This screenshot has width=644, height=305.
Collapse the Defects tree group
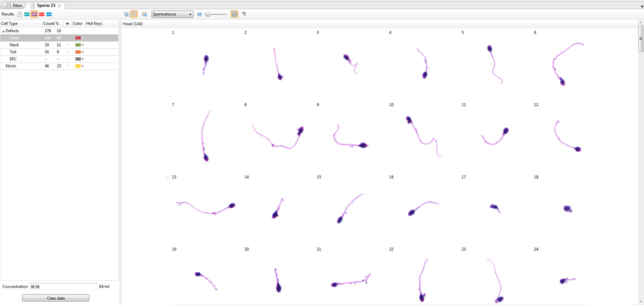pos(3,31)
